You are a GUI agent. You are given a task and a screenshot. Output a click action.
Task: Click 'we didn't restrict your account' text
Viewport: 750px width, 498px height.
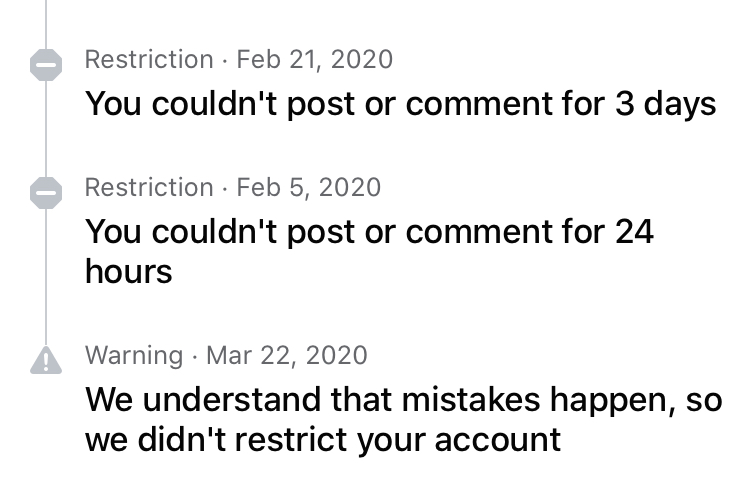323,440
